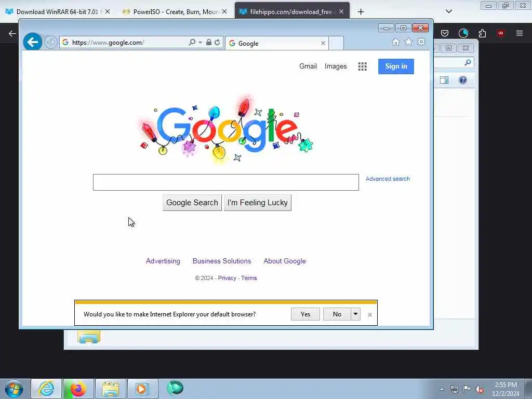Open the taskbar clock showing 2:55 PM
Screen dimensions: 532x399
click(506, 389)
